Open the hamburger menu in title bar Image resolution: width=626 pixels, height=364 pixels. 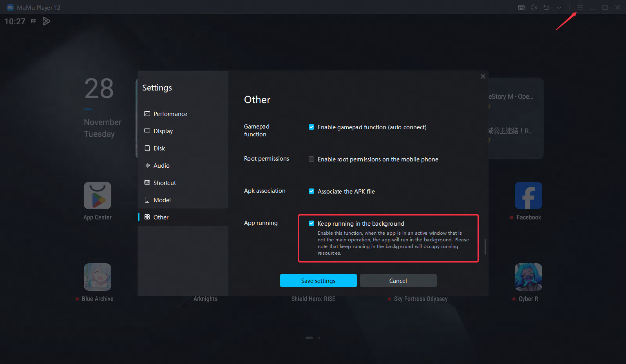[x=580, y=7]
